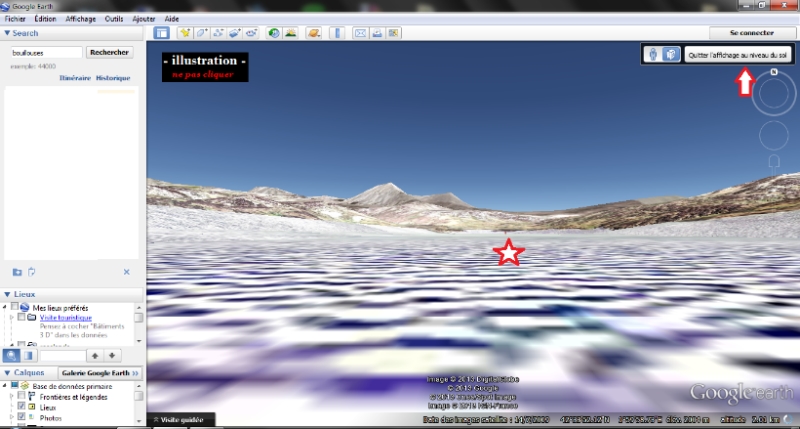Collapse the Calques panel
This screenshot has width=800, height=429.
[x=8, y=372]
